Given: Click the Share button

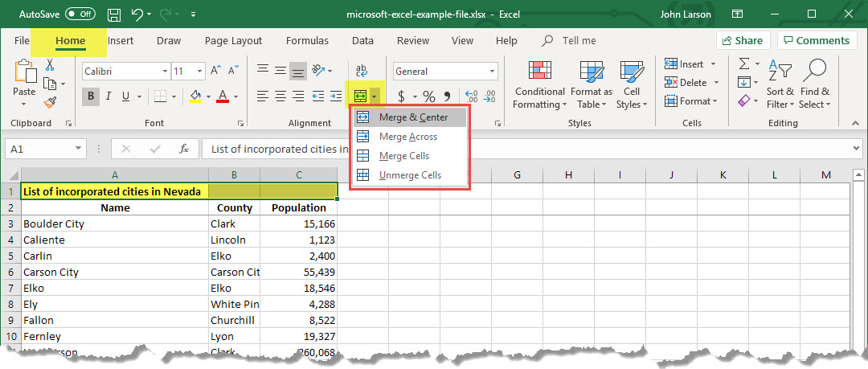Looking at the screenshot, I should click(743, 41).
